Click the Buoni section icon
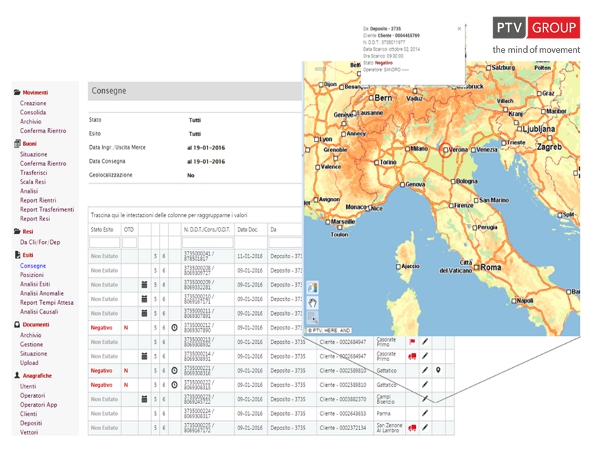This screenshot has height=450, width=590. [17, 143]
